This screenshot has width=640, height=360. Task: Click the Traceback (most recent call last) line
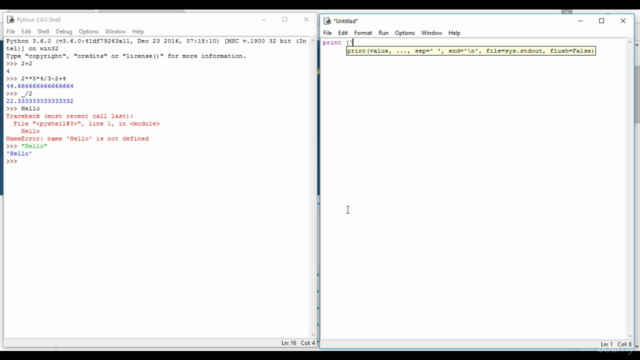pos(69,116)
